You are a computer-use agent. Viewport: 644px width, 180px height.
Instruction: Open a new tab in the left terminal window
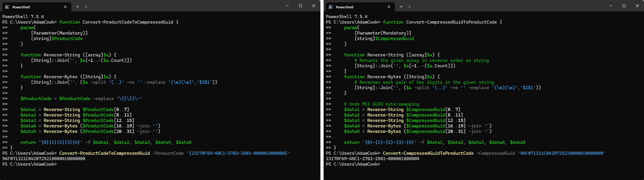pos(77,7)
